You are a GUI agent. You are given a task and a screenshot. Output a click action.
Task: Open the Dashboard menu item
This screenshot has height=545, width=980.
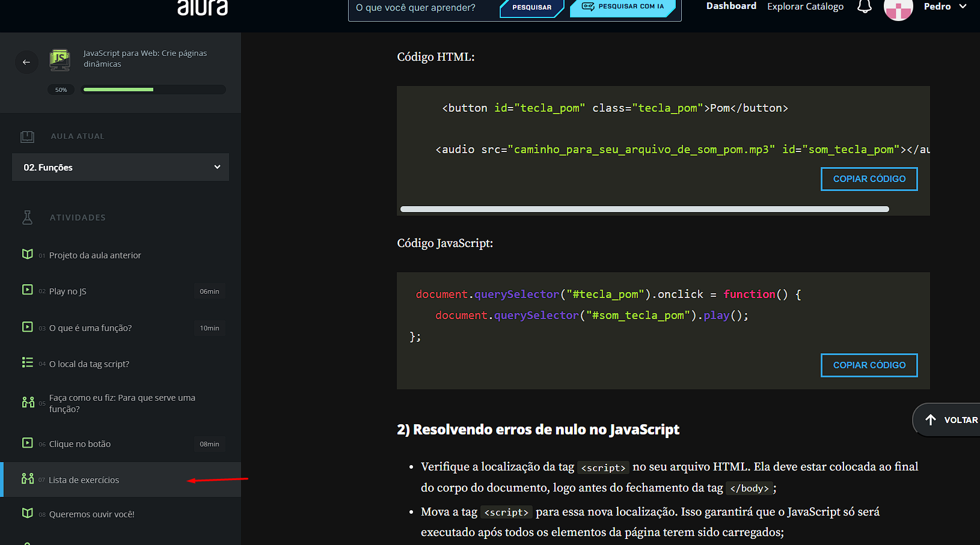tap(731, 6)
